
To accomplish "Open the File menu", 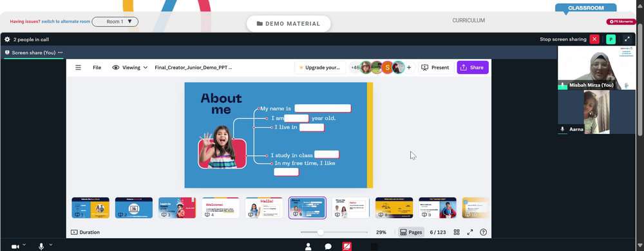I will pos(97,68).
